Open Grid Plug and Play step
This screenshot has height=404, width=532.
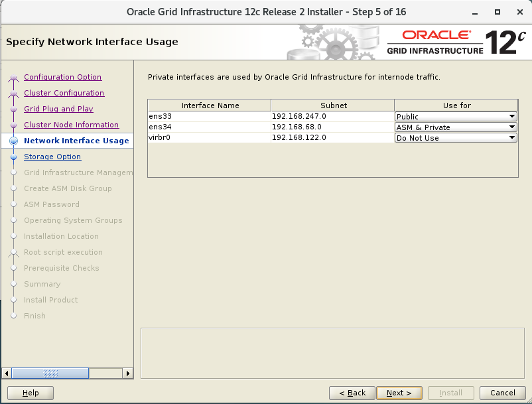[x=58, y=109]
